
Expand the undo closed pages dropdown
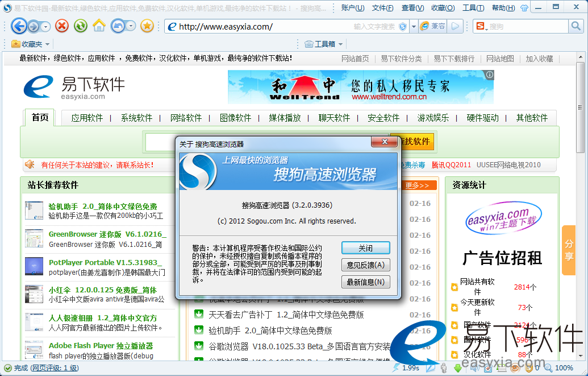pyautogui.click(x=131, y=26)
